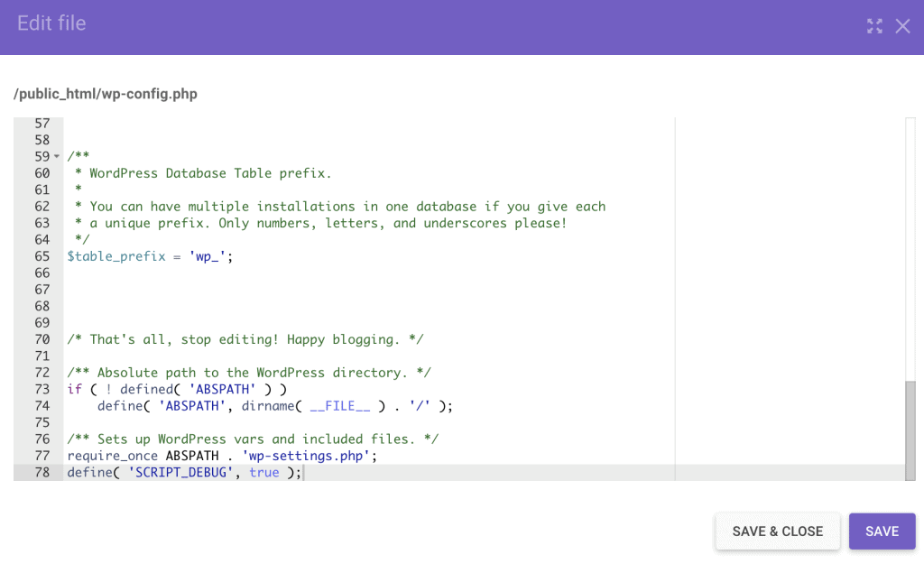Collapse the comment block at line 59

pyautogui.click(x=57, y=157)
